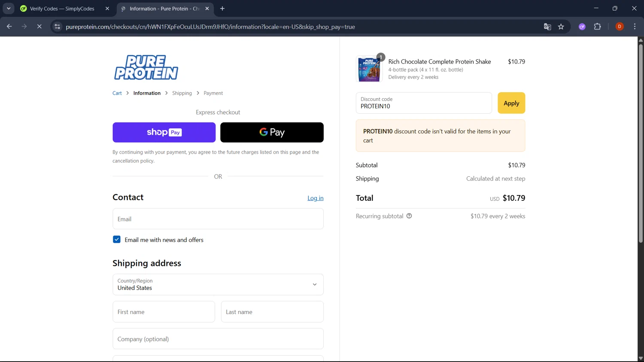
Task: Click the page vertical scrollbar thumb
Action: tap(641, 142)
